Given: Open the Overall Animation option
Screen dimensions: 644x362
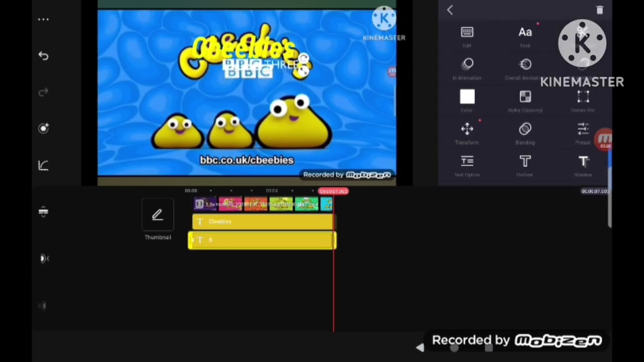Looking at the screenshot, I should pyautogui.click(x=525, y=69).
